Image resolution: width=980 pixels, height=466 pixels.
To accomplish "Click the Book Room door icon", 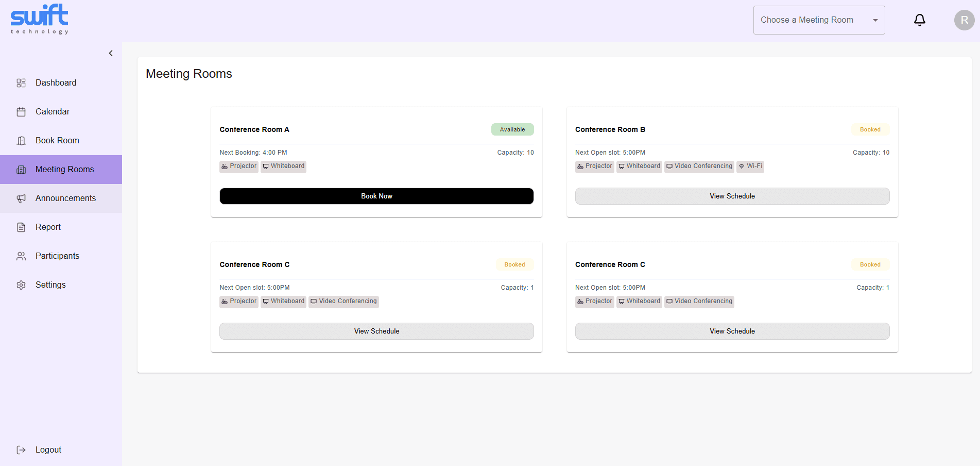I will pos(21,141).
